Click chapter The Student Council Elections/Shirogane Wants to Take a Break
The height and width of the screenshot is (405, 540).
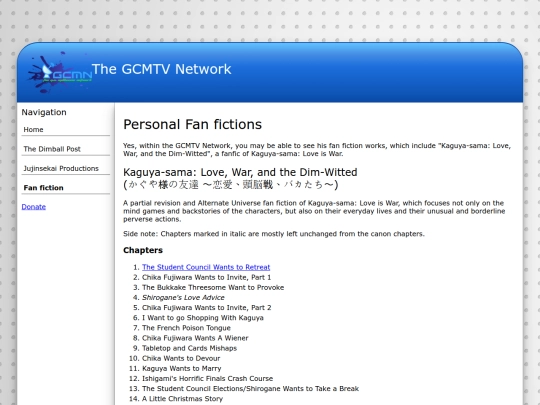[250, 388]
